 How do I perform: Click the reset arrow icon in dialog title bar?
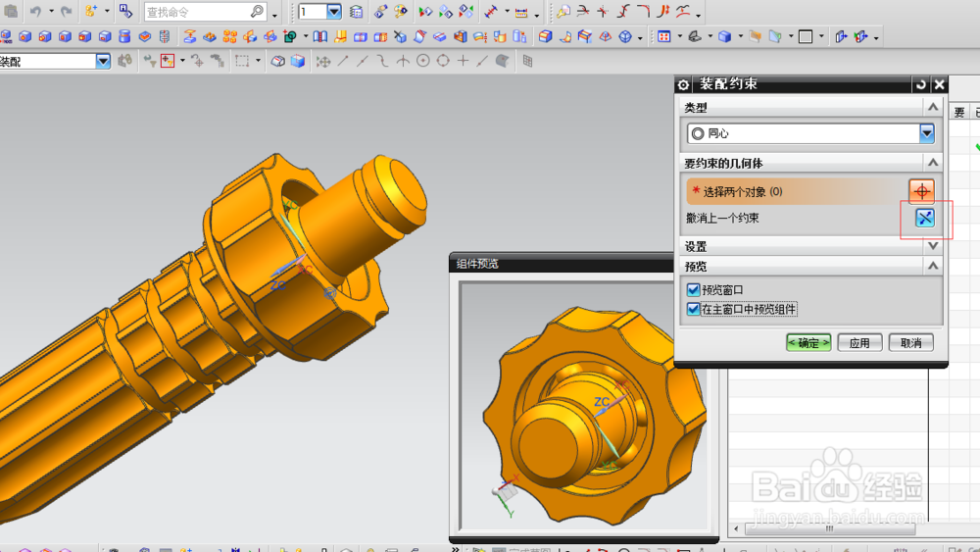point(920,84)
